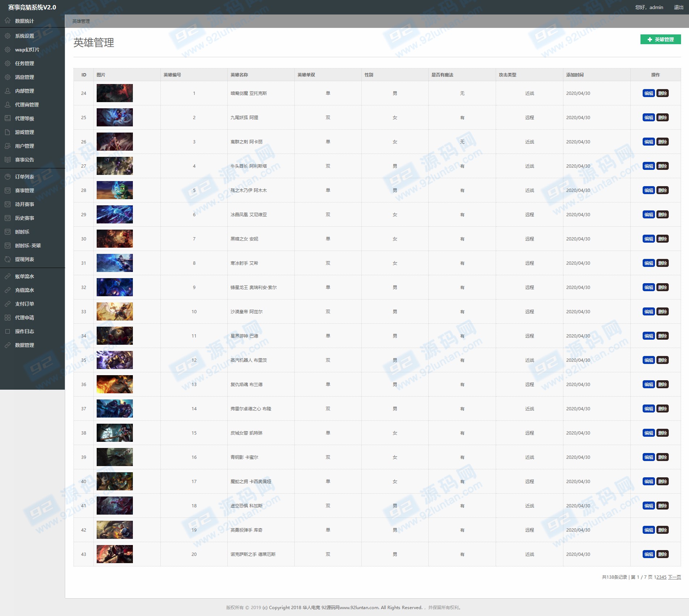Edit hero 皮城女警 凯特琳
Image resolution: width=689 pixels, height=616 pixels.
click(648, 433)
